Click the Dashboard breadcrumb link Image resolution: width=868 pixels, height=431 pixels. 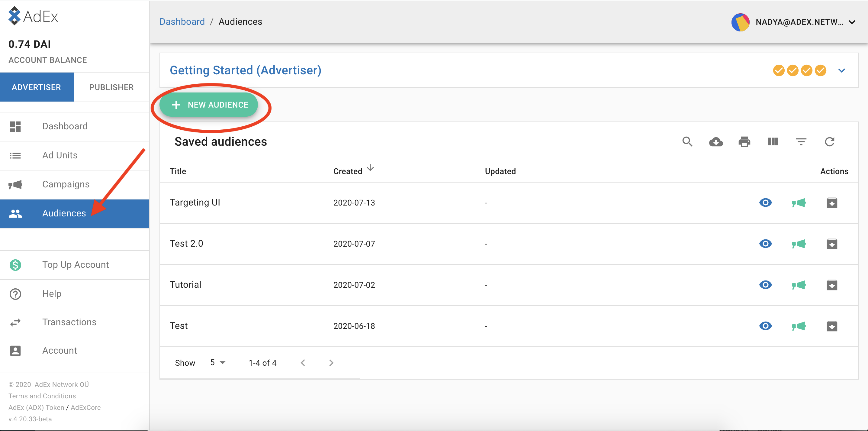182,21
